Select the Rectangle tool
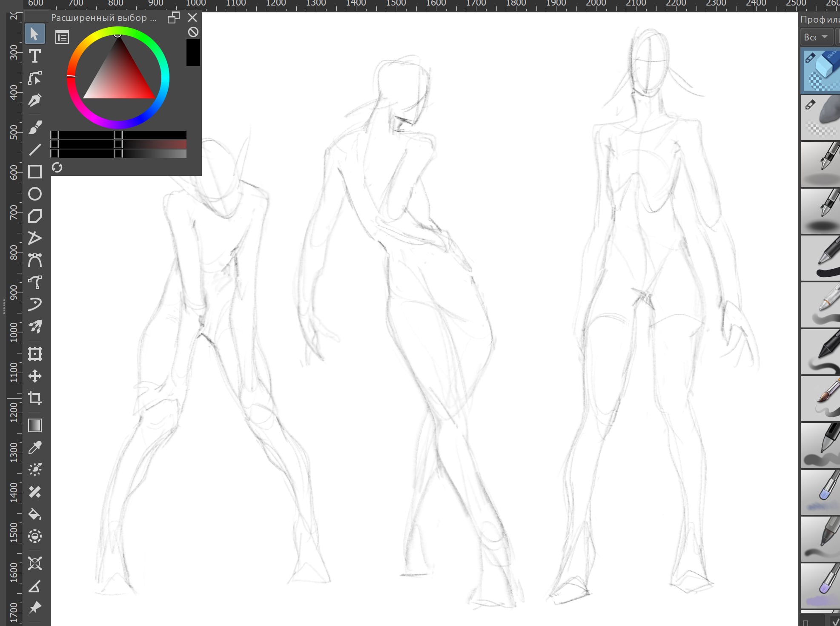Image resolution: width=840 pixels, height=626 pixels. [35, 172]
